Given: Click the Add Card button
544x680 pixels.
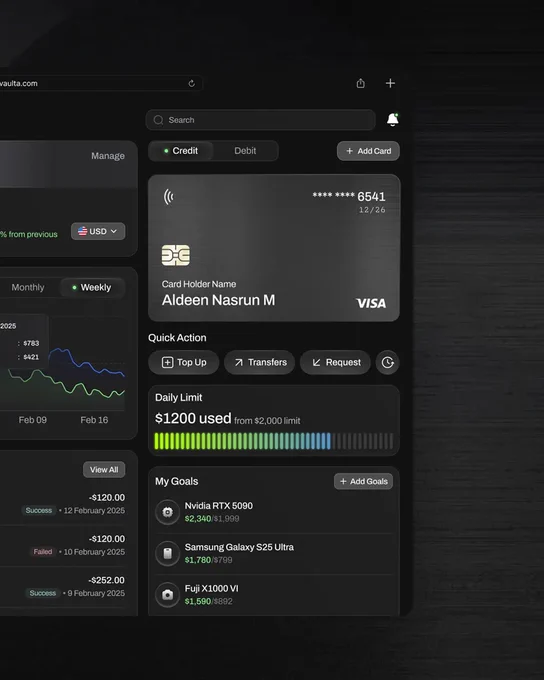Looking at the screenshot, I should (368, 151).
